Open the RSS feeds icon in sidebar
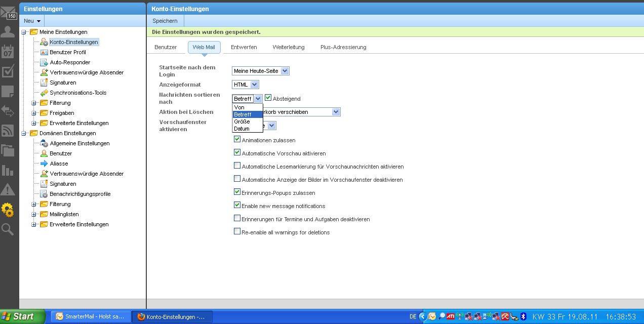This screenshot has height=324, width=644. coord(8,131)
